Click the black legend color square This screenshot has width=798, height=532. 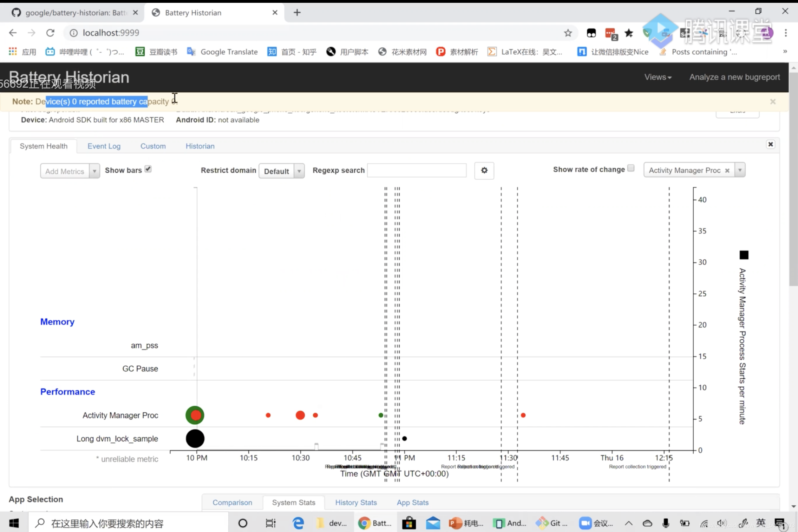744,255
